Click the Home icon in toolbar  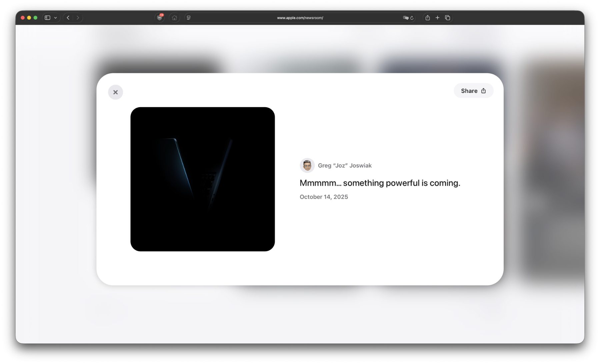pyautogui.click(x=174, y=18)
